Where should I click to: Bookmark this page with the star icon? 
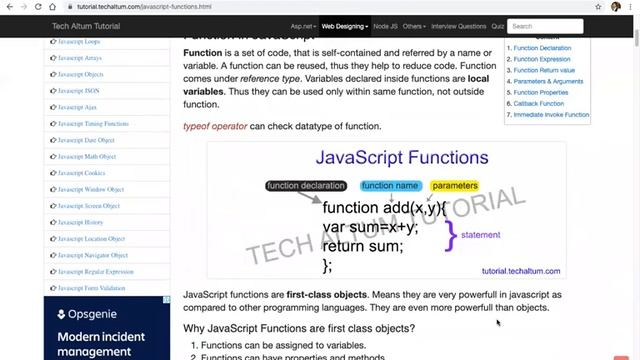click(598, 7)
